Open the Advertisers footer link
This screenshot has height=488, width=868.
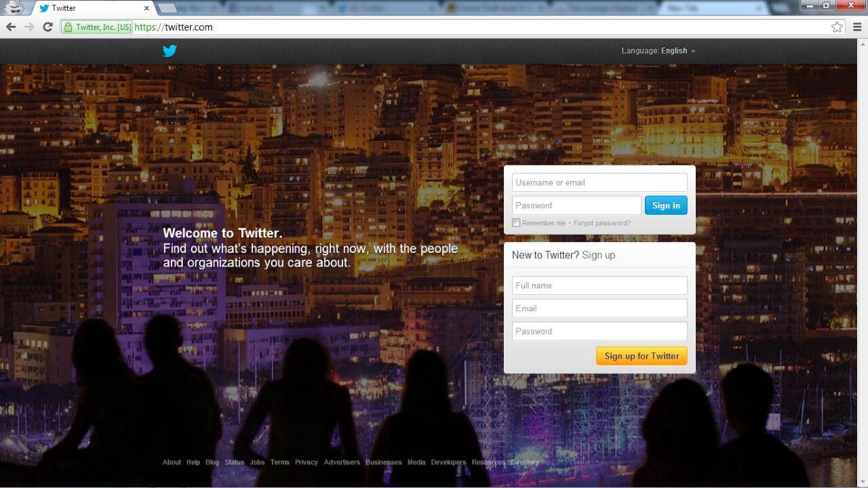pyautogui.click(x=342, y=462)
